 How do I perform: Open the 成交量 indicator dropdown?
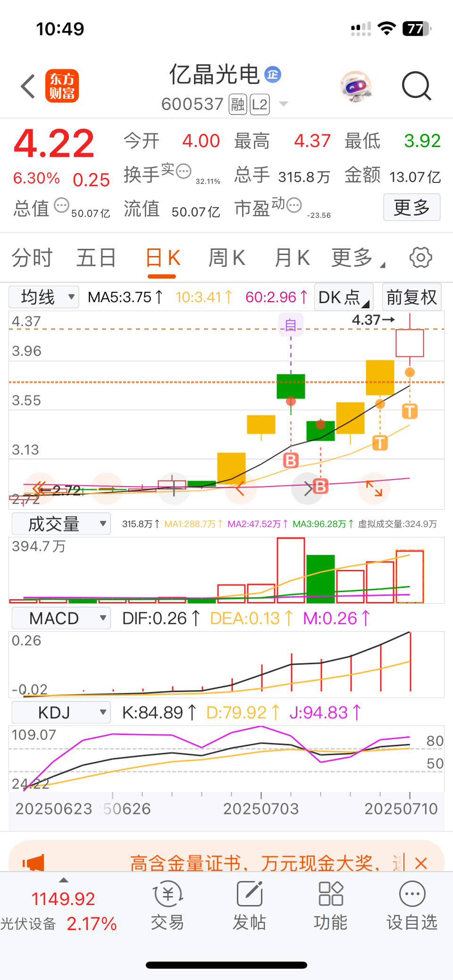coord(61,524)
